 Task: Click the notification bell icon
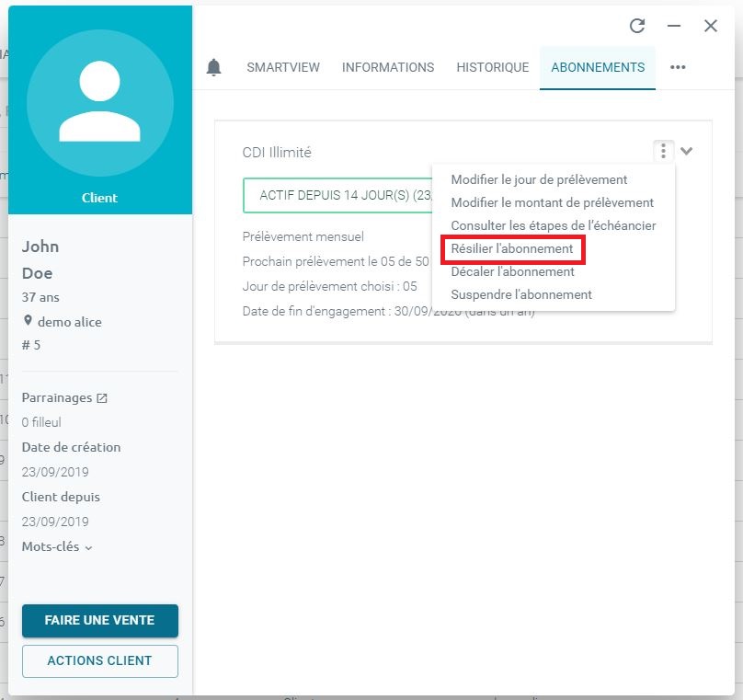tap(214, 67)
